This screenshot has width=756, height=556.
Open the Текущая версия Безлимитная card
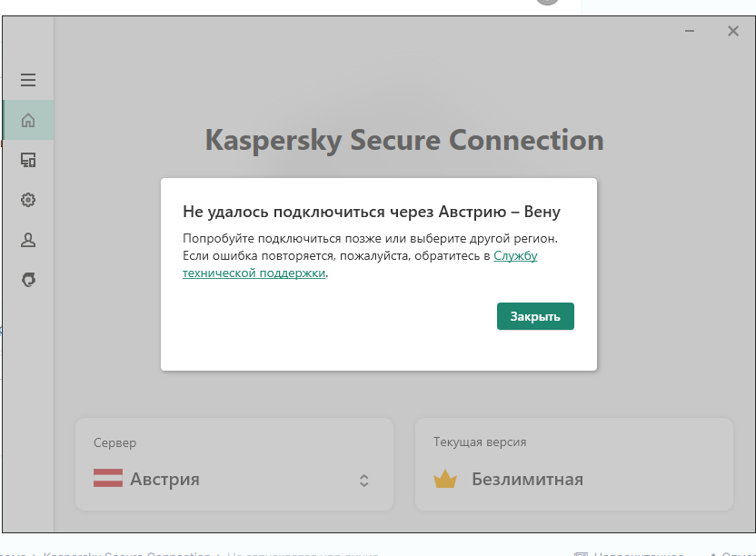pos(573,464)
